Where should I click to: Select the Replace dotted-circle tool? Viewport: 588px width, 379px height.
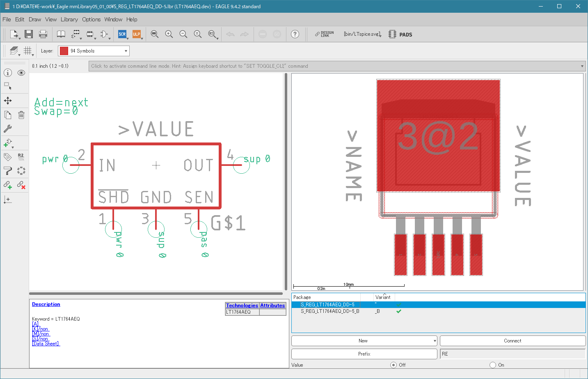point(21,171)
